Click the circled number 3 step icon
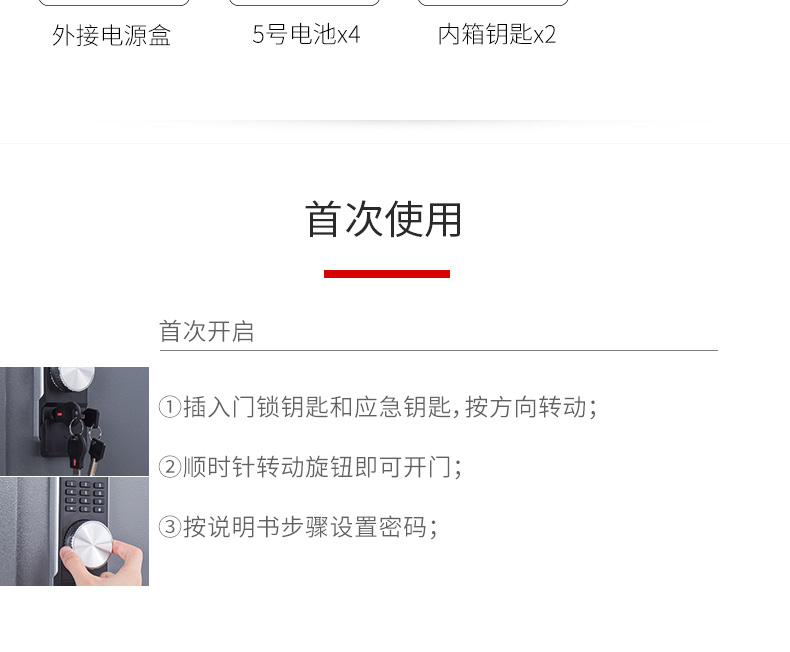Image resolution: width=790 pixels, height=652 pixels. pyautogui.click(x=170, y=527)
